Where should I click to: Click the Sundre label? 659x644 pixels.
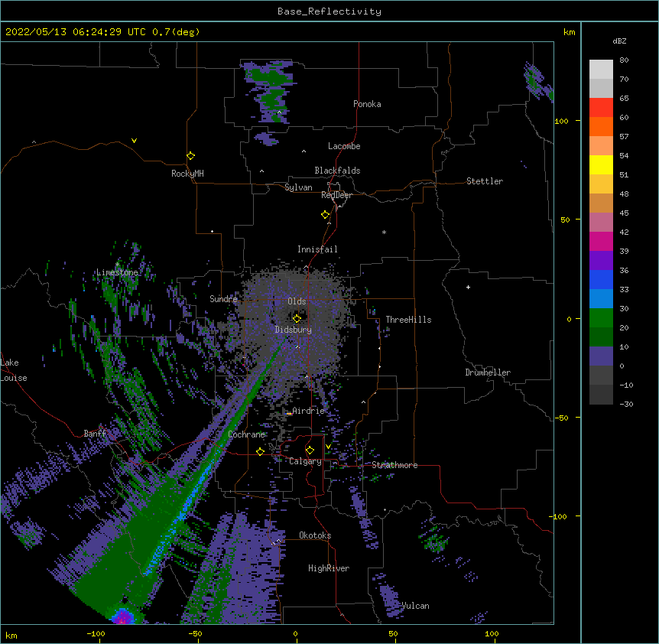click(x=223, y=299)
